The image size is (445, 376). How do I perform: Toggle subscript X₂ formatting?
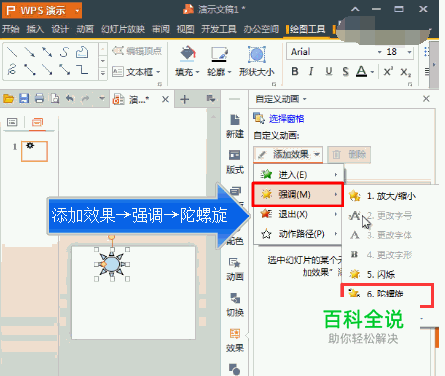406,72
